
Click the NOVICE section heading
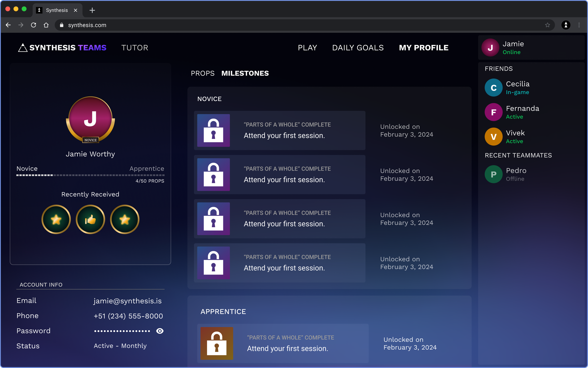210,99
